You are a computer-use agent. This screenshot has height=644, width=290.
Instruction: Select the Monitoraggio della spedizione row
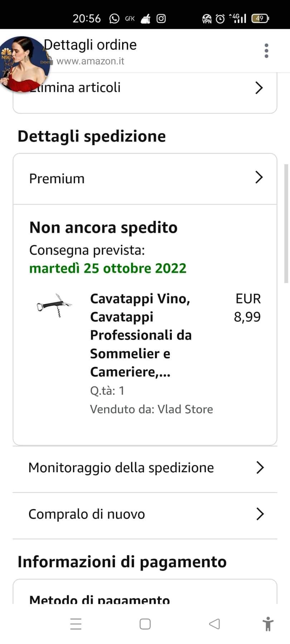pos(121,468)
